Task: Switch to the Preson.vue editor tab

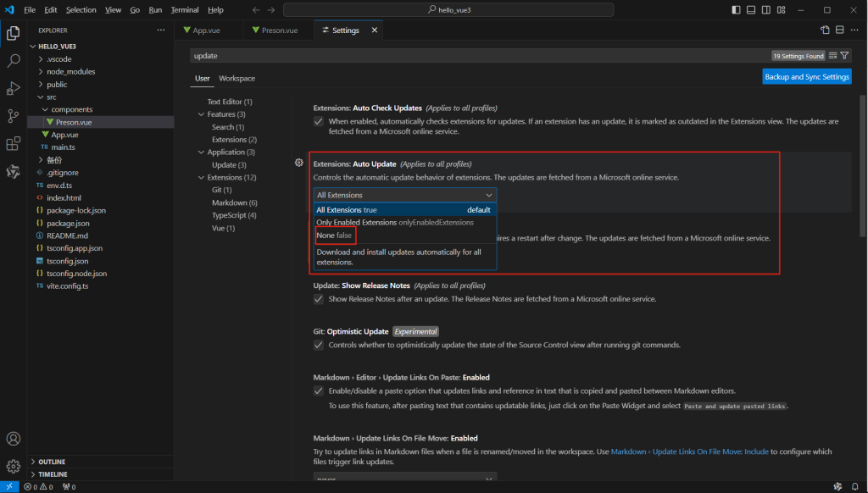Action: [278, 30]
